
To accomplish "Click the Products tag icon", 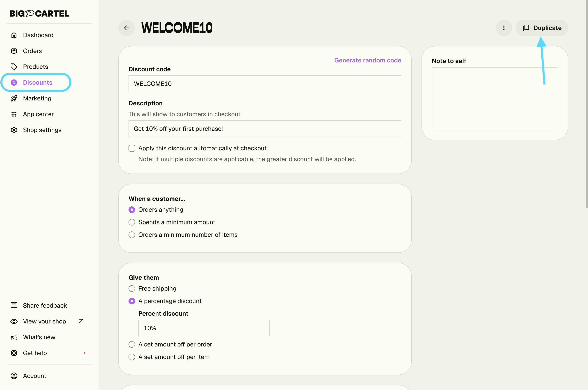I will (14, 67).
